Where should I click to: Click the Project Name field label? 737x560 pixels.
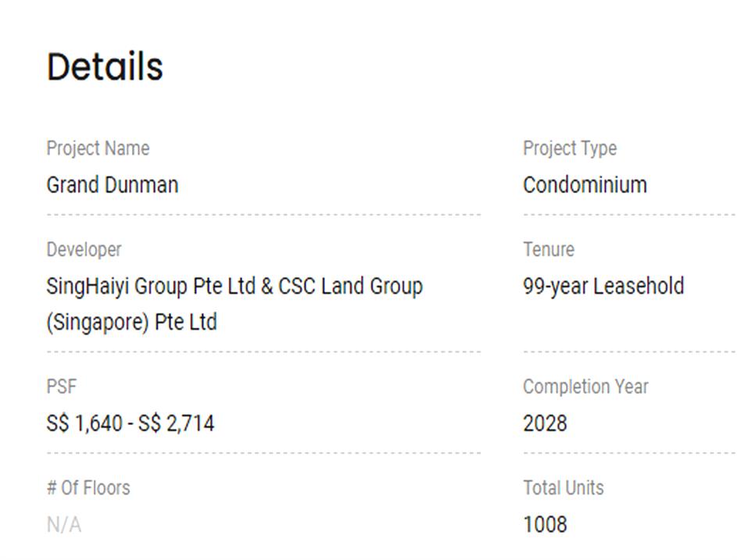click(98, 148)
